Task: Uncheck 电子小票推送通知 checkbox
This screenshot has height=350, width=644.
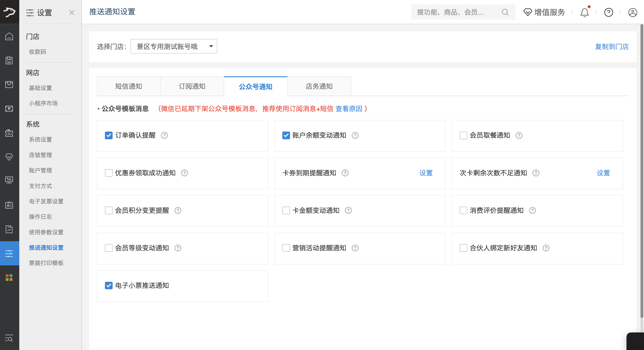Action: pyautogui.click(x=109, y=286)
